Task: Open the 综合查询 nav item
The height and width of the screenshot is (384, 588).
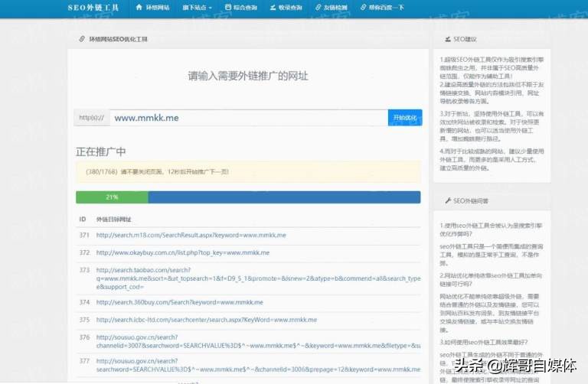Action: tap(240, 8)
